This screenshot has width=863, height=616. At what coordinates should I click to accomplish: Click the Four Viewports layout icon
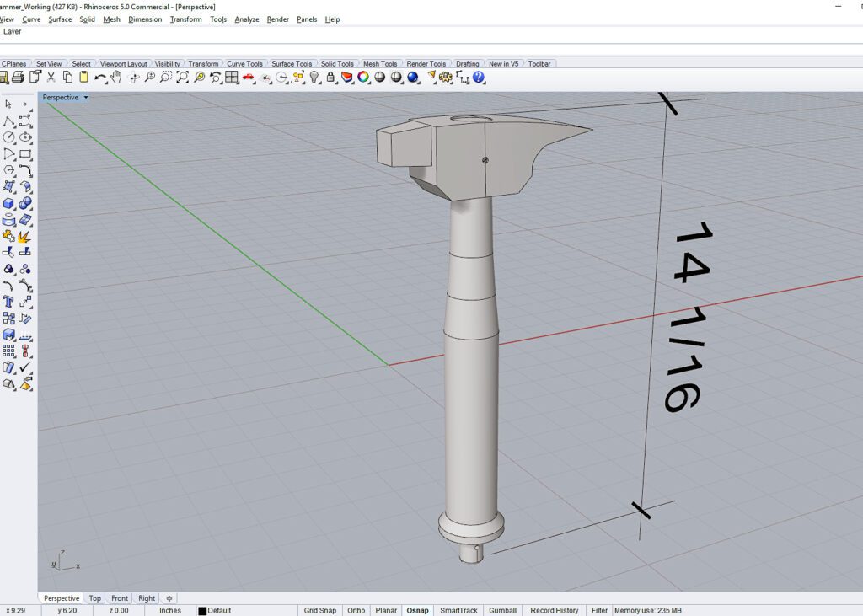tap(232, 78)
